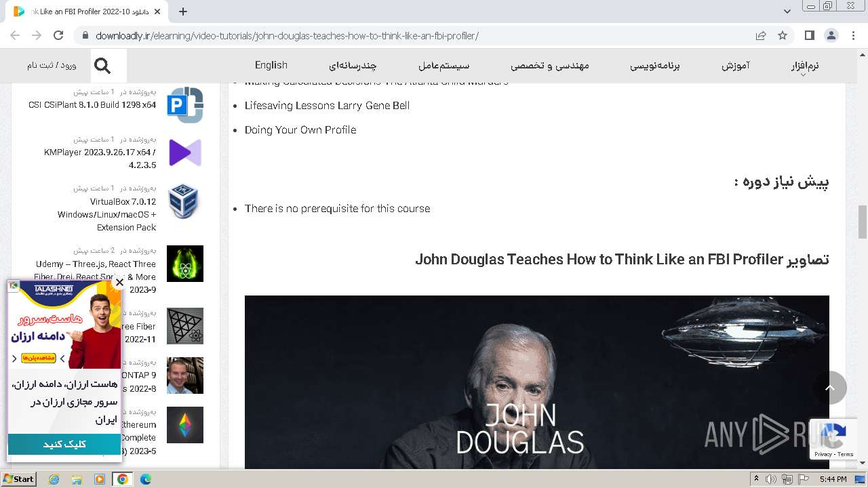Open the برنامه‌نویسی menu item

click(x=655, y=66)
